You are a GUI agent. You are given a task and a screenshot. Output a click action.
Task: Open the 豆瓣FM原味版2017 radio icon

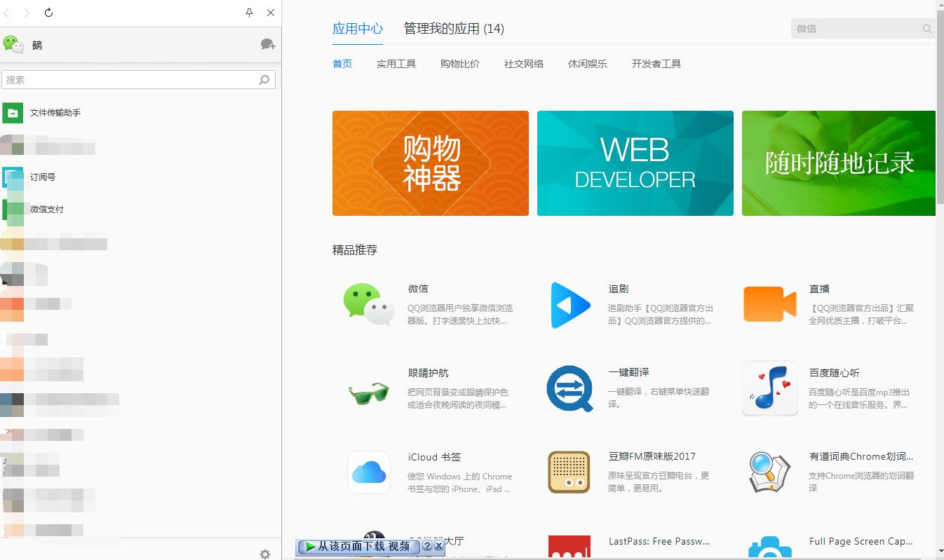[x=569, y=472]
